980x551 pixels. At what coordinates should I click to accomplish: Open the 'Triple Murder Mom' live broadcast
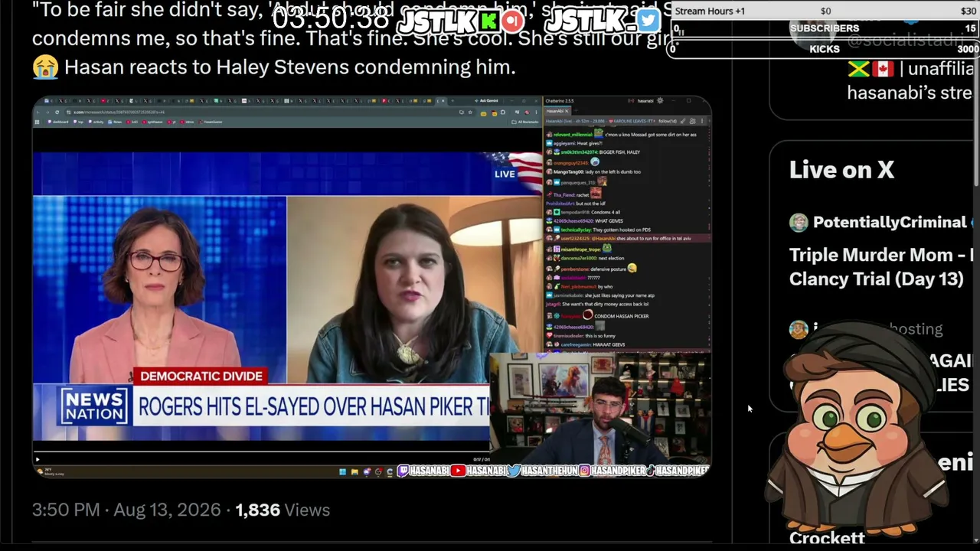pos(880,266)
